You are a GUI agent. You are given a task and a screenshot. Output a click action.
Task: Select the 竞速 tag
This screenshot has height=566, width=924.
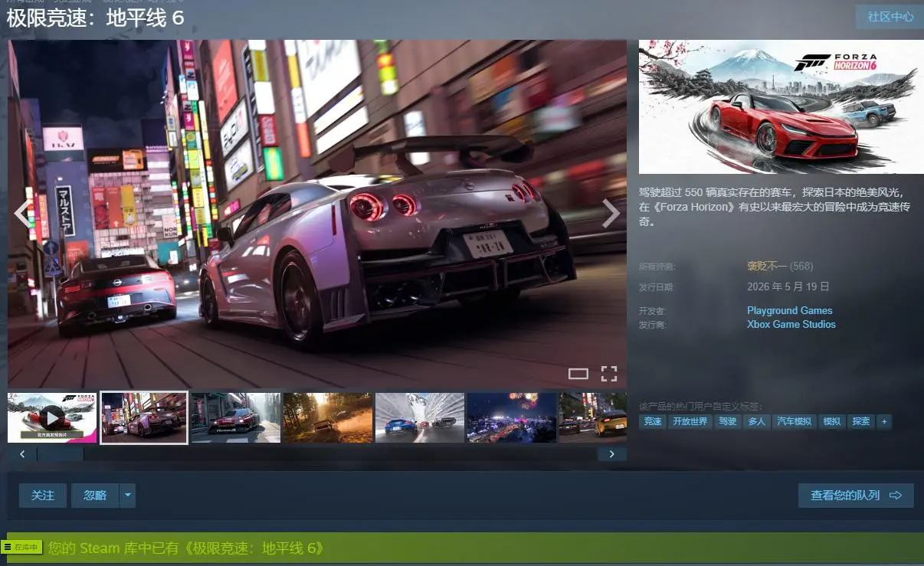(653, 421)
